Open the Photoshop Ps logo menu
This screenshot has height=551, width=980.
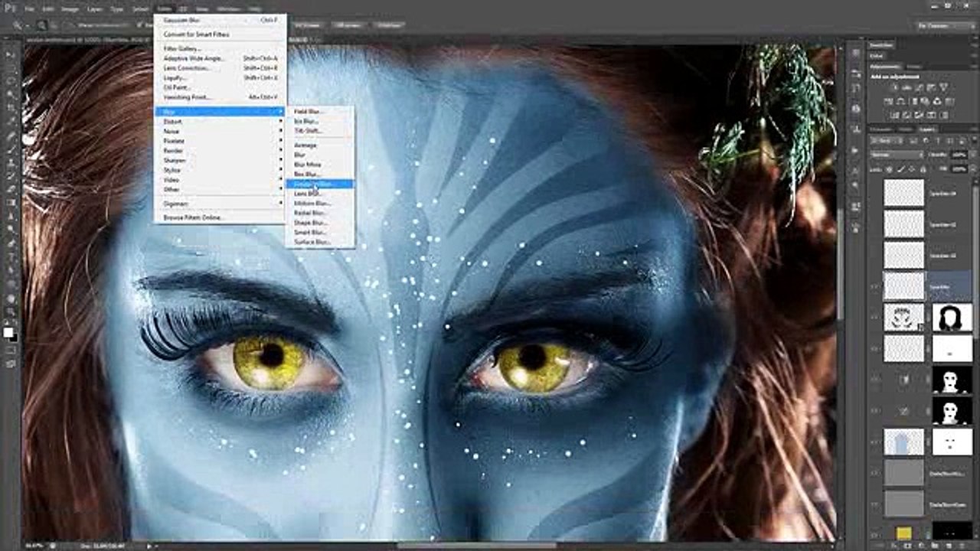tap(9, 8)
